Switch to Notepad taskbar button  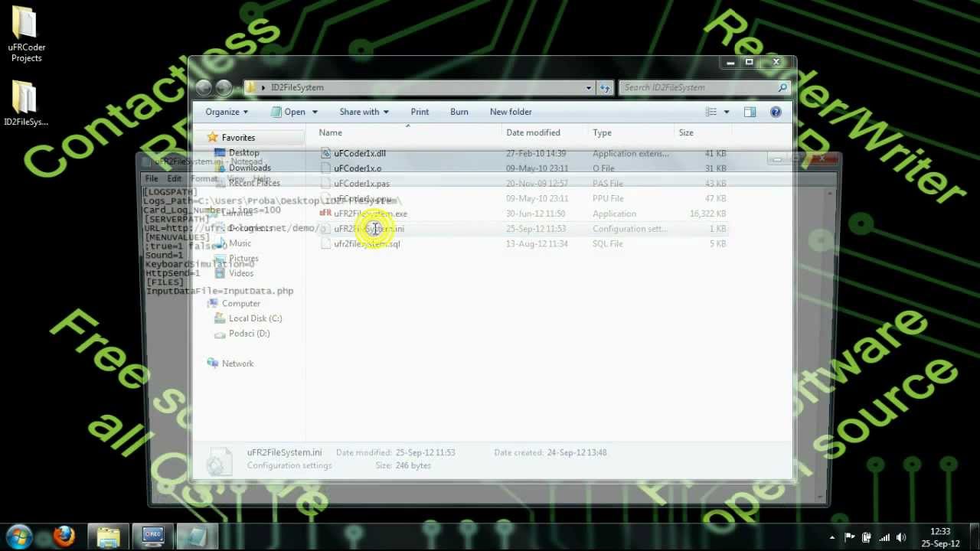pyautogui.click(x=197, y=536)
